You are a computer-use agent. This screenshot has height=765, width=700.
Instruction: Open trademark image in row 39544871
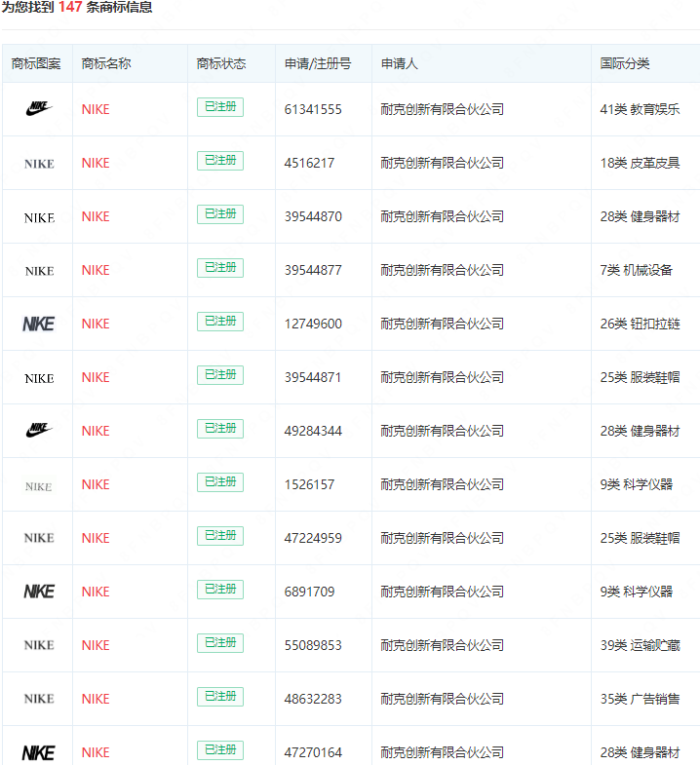[39, 378]
